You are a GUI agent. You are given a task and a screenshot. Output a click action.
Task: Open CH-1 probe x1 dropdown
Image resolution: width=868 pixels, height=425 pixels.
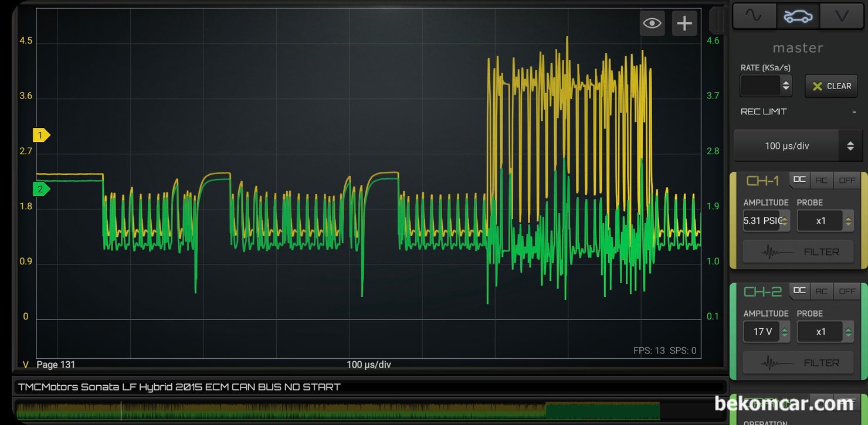point(825,221)
